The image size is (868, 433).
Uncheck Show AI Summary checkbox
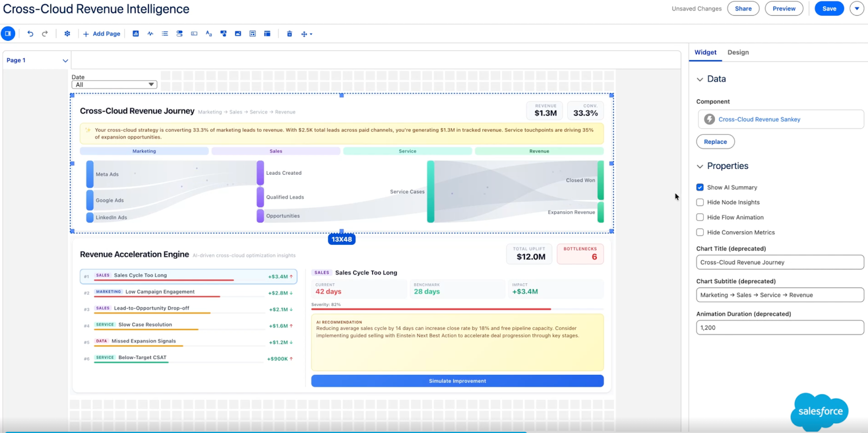pos(700,187)
